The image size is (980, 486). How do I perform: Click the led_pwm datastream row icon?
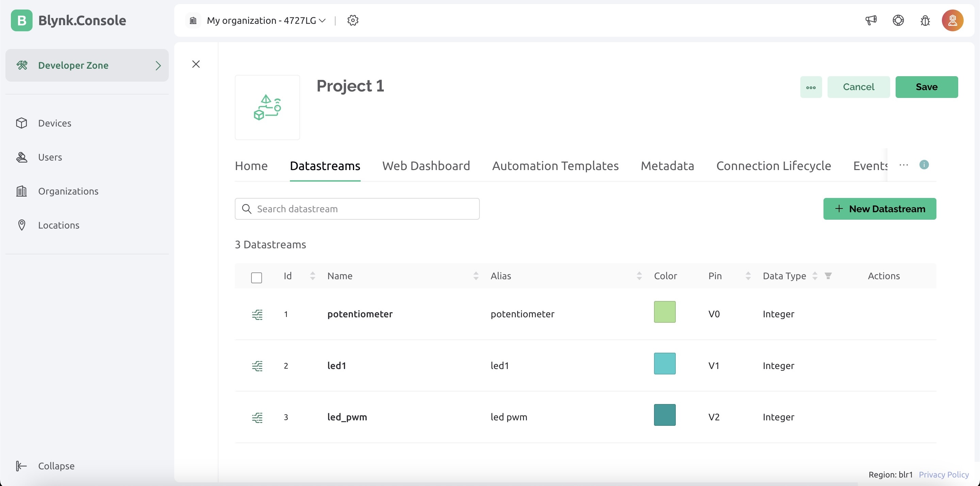[257, 417]
